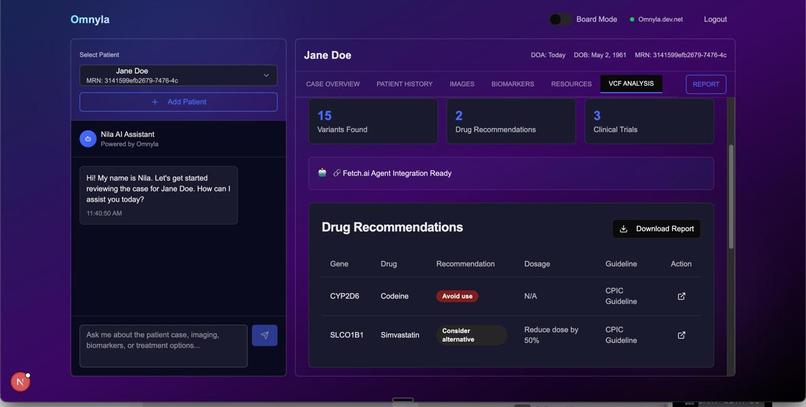Click the link icon beside Fetch.ai Agent Integration
The width and height of the screenshot is (806, 407).
click(x=337, y=173)
